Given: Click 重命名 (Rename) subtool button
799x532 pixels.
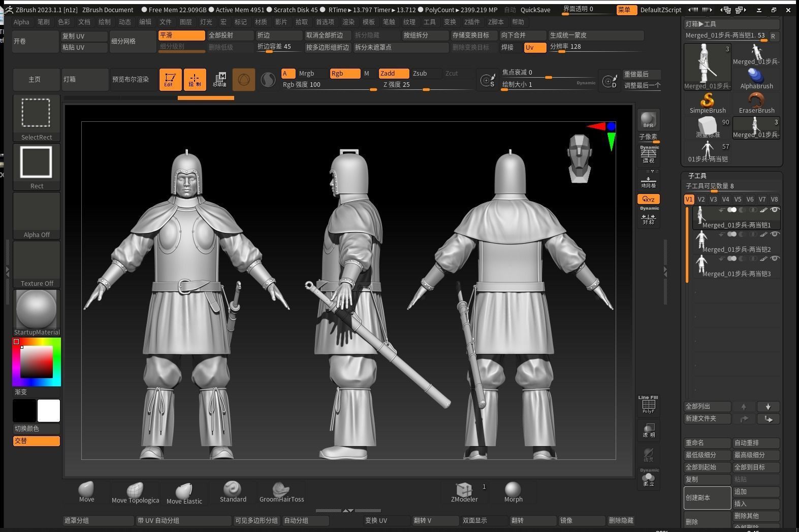Looking at the screenshot, I should tap(708, 443).
